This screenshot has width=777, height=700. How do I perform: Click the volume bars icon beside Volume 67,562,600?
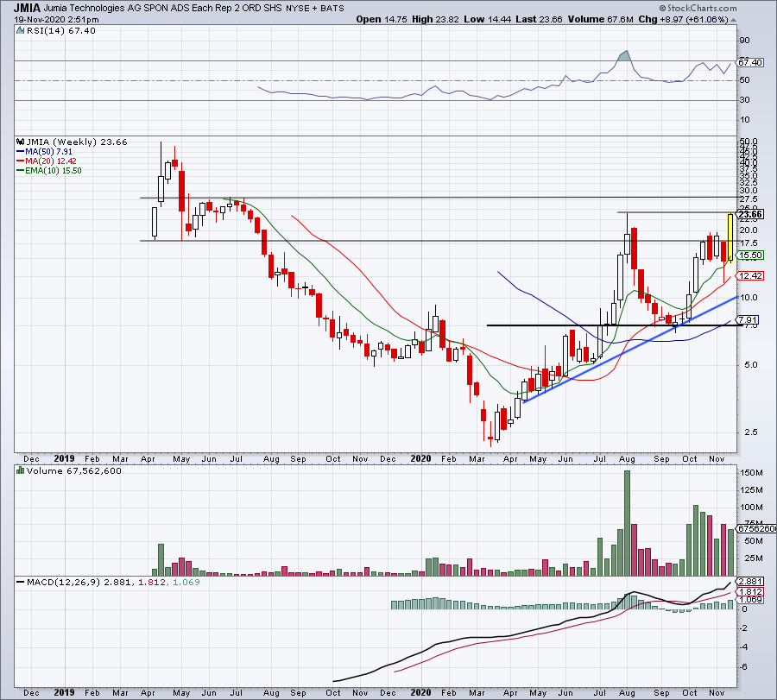(21, 470)
